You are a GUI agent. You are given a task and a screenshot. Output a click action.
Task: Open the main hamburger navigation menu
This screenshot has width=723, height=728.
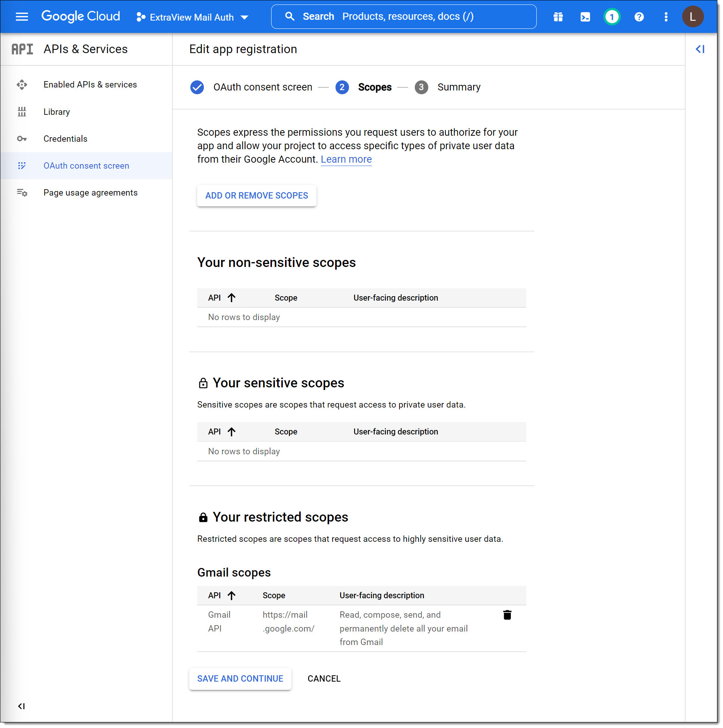(x=22, y=16)
